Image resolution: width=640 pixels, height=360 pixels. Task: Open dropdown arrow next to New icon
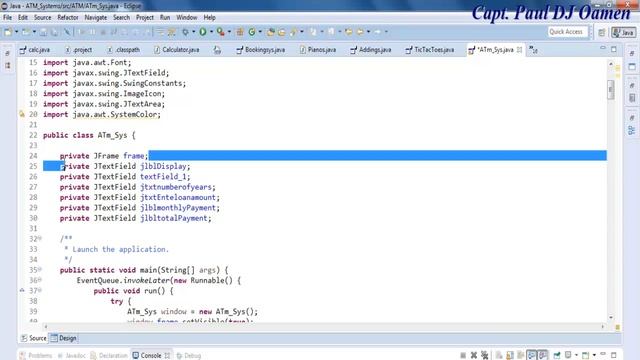16,32
